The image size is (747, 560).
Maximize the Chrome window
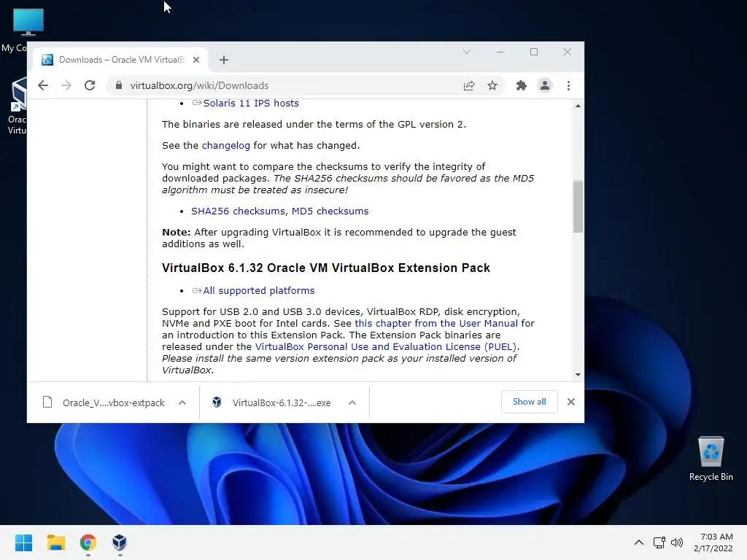533,52
